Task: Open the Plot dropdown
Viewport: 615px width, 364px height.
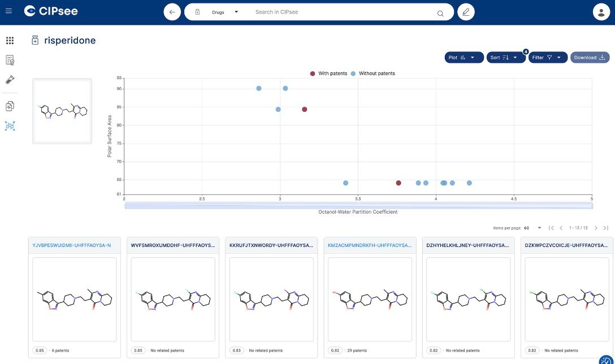Action: point(464,58)
